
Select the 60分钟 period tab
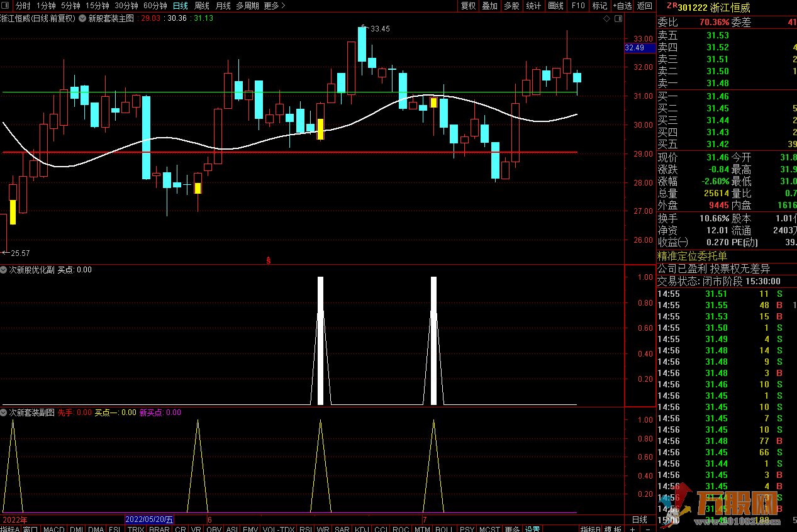tap(155, 6)
